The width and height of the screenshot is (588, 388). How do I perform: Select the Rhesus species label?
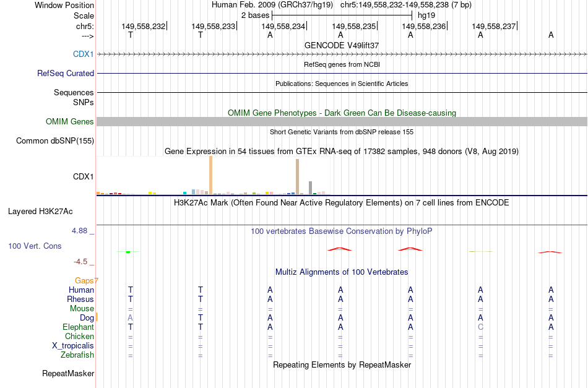80,299
